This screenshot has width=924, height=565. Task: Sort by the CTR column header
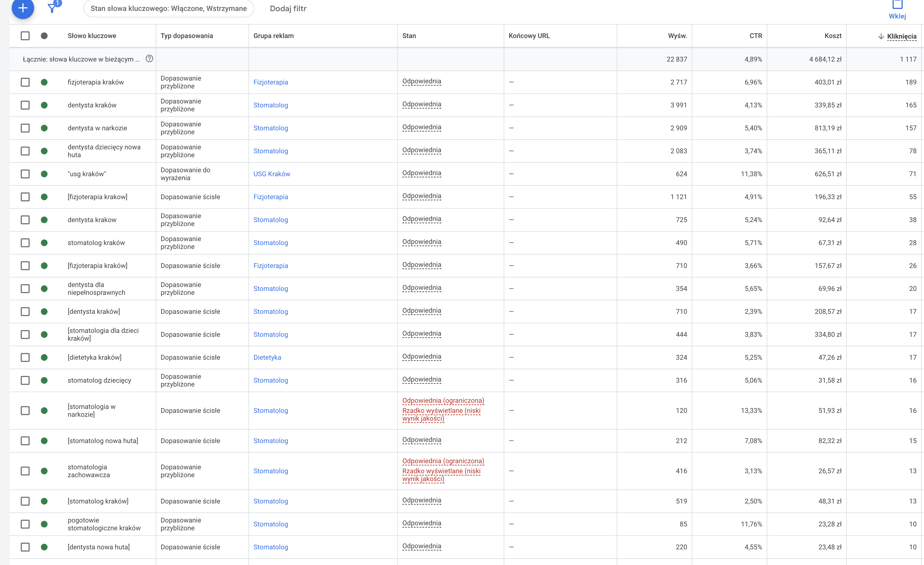click(756, 36)
